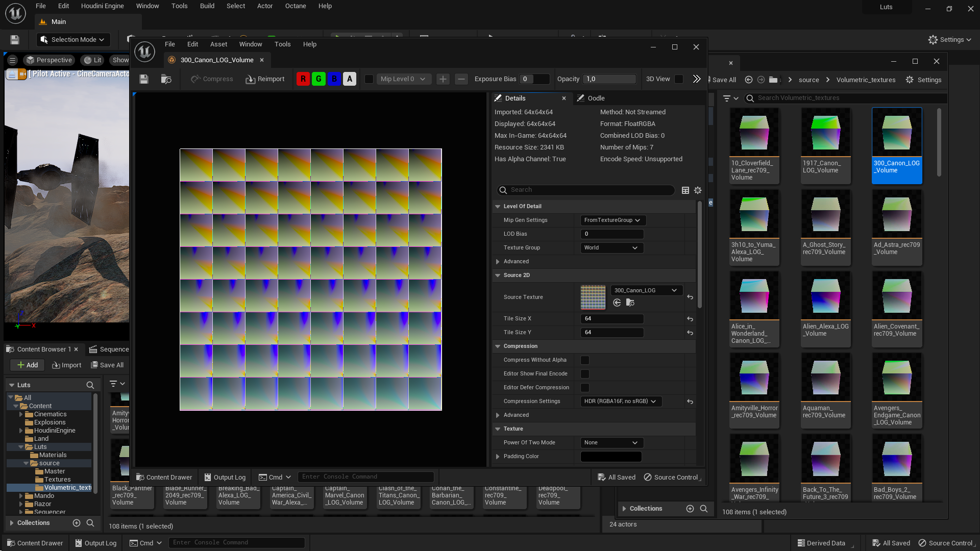Open the Octane menu
The image size is (980, 551).
pyautogui.click(x=296, y=6)
